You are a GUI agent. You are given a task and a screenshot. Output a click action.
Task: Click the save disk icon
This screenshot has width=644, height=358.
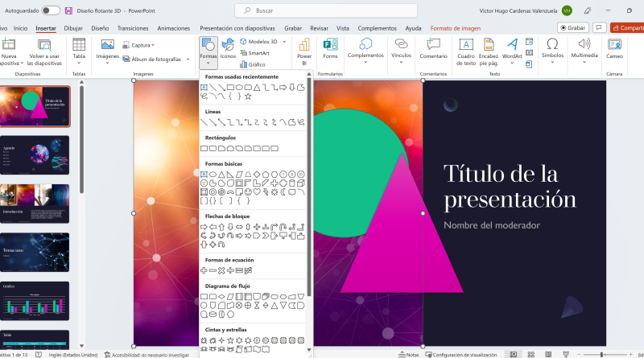68,10
